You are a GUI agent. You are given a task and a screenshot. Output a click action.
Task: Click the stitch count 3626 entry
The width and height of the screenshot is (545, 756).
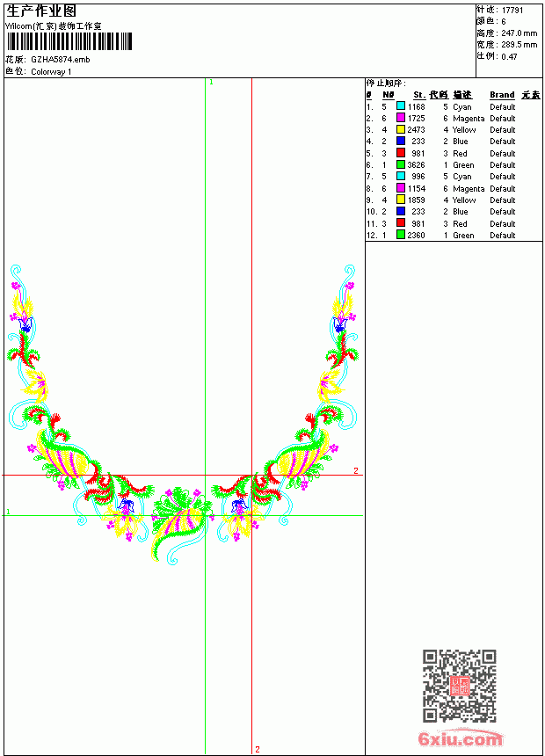tap(416, 165)
